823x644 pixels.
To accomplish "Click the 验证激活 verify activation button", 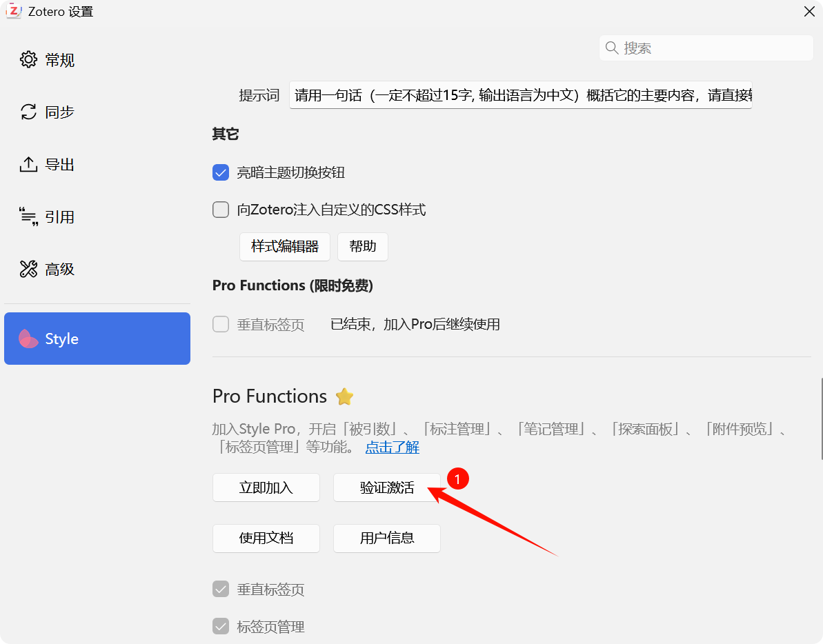I will 387,487.
